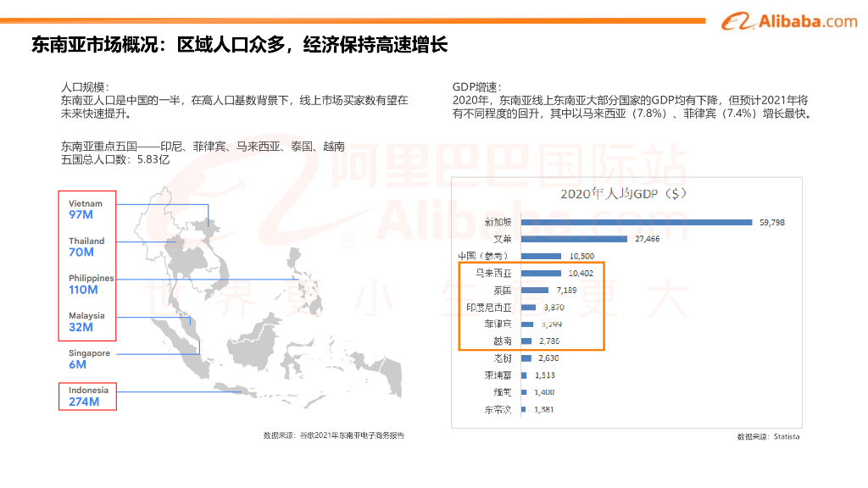The image size is (868, 488).
Task: Click the '110M' population value
Action: (x=83, y=290)
